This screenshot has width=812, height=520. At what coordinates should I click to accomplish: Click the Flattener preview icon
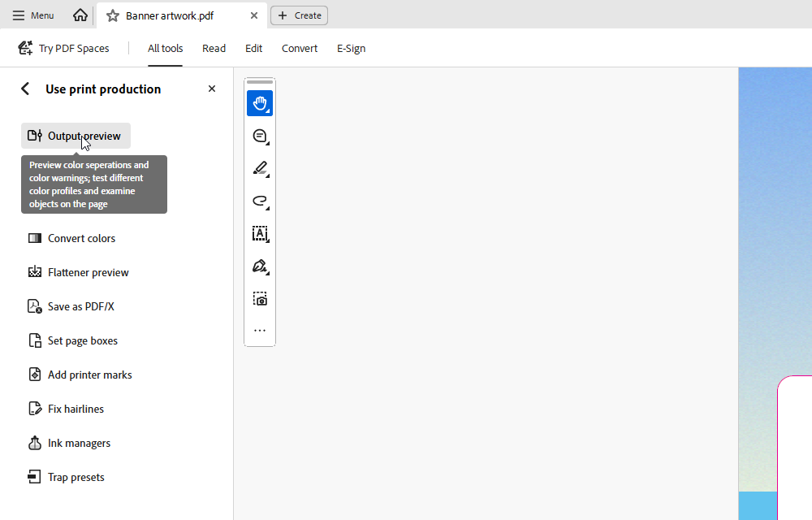[35, 272]
